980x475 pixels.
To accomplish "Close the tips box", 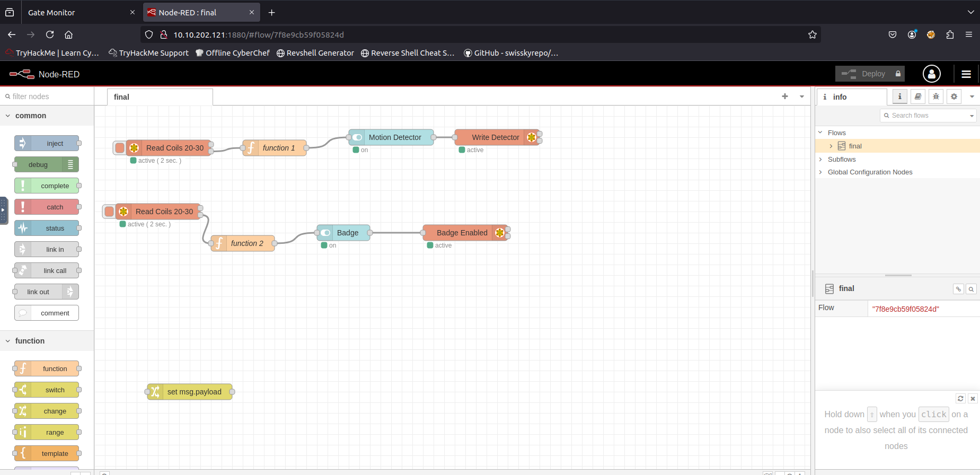I will click(x=973, y=399).
